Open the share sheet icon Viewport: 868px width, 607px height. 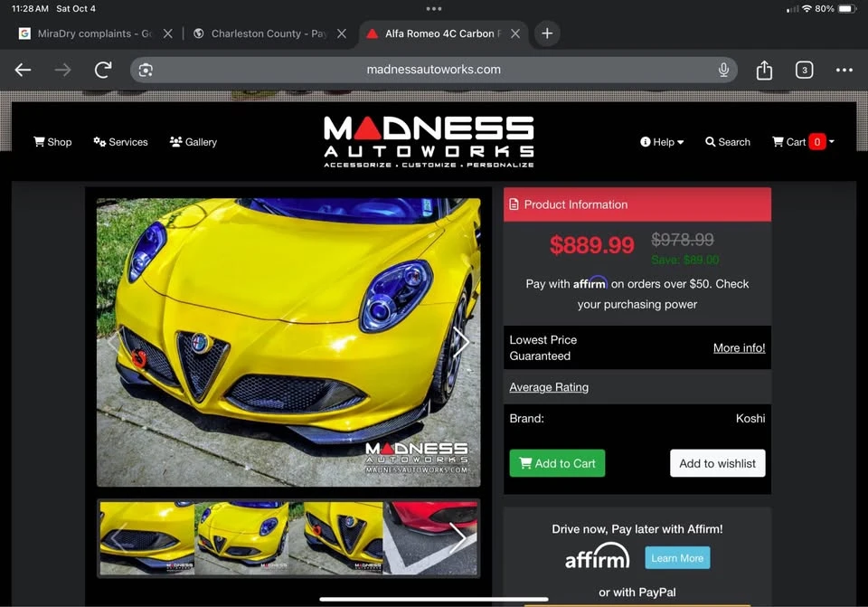pos(764,70)
